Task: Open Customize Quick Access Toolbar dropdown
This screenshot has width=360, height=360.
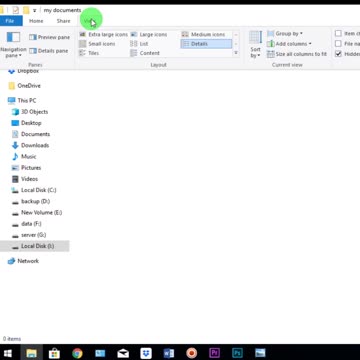Action: (34, 10)
